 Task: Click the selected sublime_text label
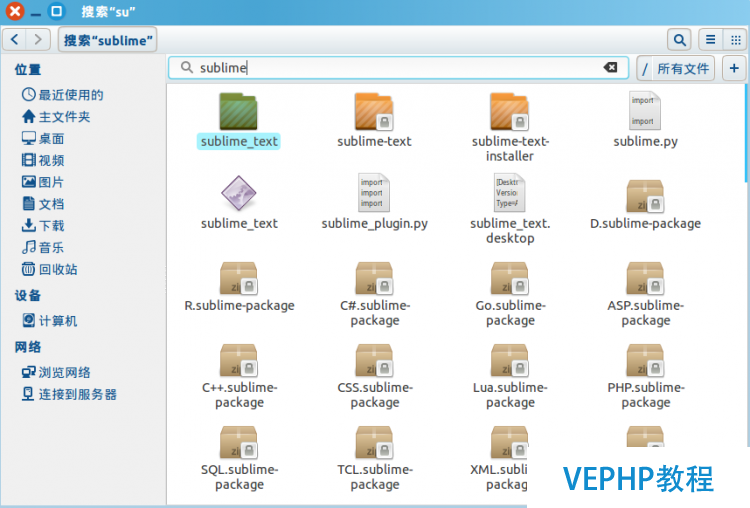tap(239, 141)
